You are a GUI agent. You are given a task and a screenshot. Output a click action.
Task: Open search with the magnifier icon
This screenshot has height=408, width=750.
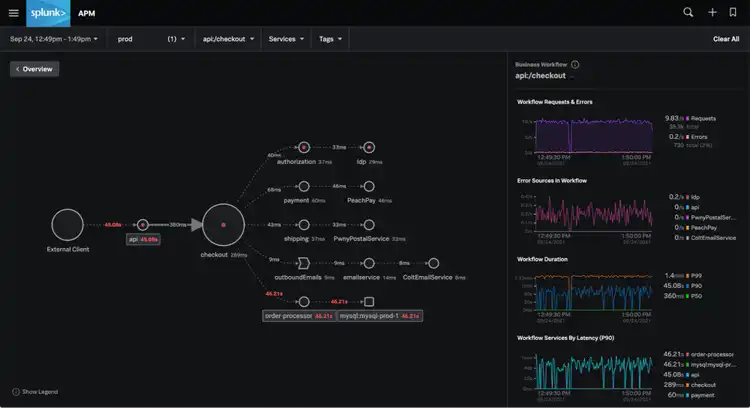[x=688, y=13]
